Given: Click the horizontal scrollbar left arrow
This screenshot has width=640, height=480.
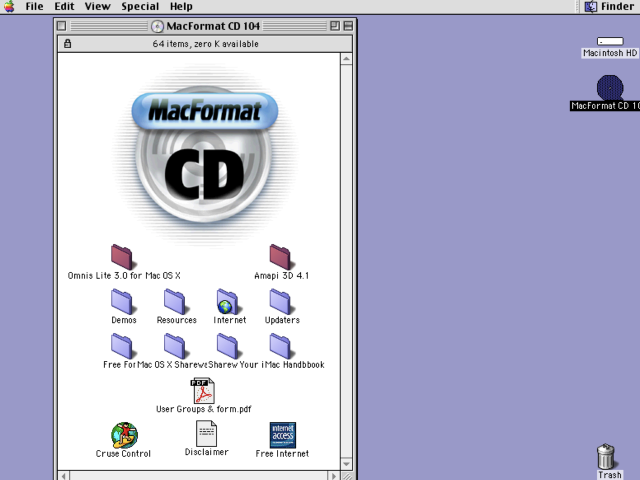Looking at the screenshot, I should (x=64, y=476).
